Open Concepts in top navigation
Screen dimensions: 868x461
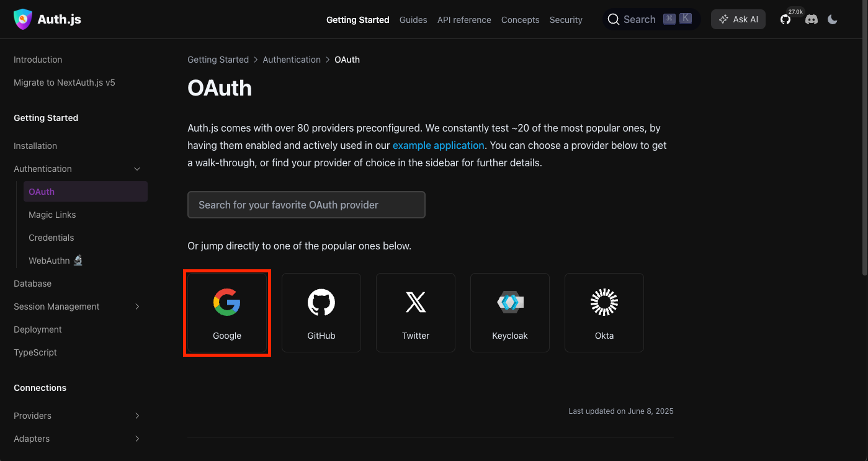coord(520,20)
